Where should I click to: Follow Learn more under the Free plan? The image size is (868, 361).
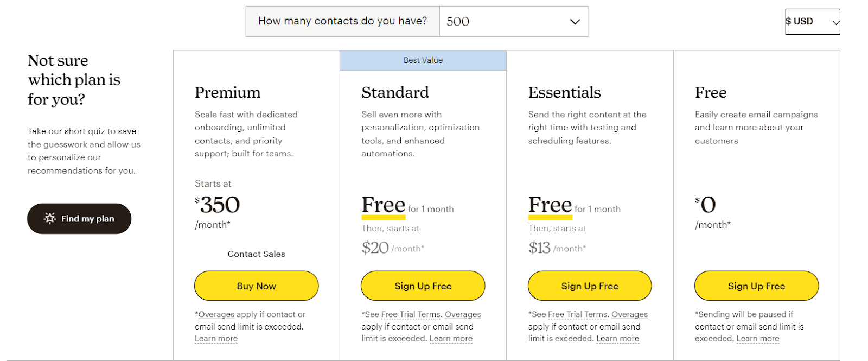pyautogui.click(x=758, y=339)
